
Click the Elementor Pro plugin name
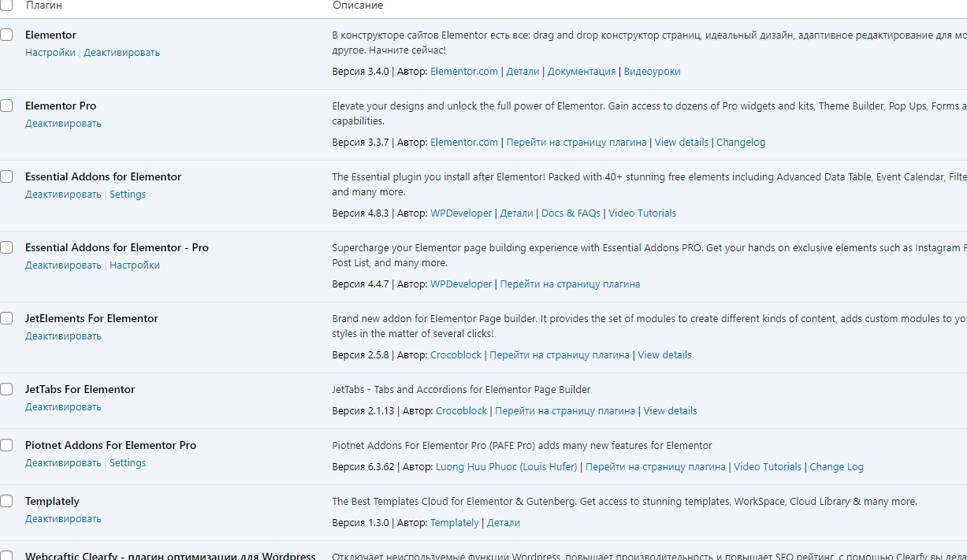[x=61, y=106]
